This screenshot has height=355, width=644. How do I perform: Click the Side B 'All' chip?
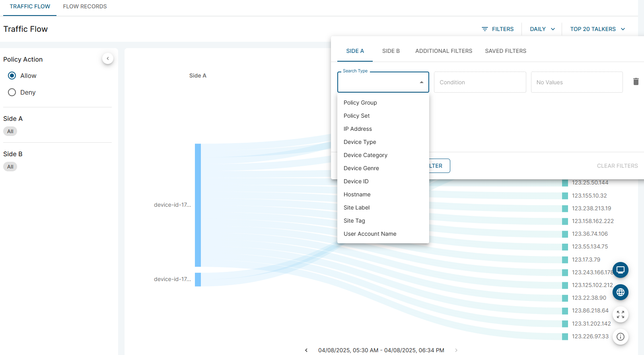(x=10, y=167)
